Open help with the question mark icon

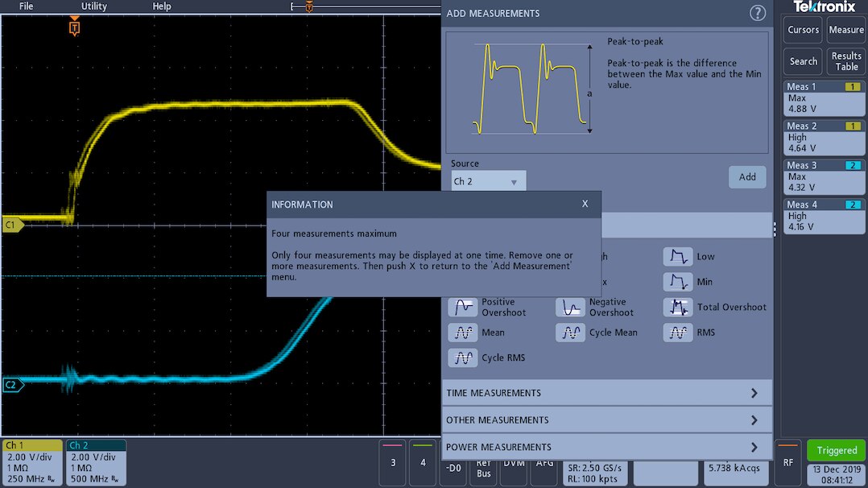pos(757,13)
